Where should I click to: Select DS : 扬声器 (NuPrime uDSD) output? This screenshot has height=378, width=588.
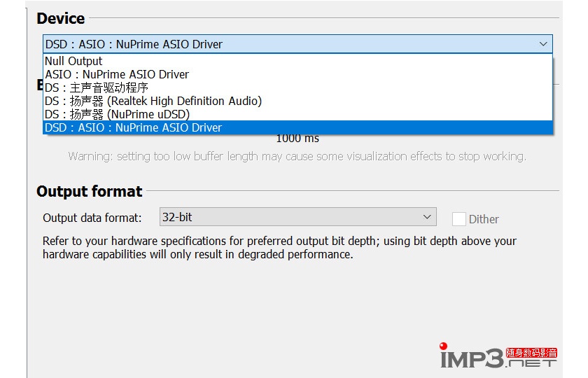click(117, 114)
